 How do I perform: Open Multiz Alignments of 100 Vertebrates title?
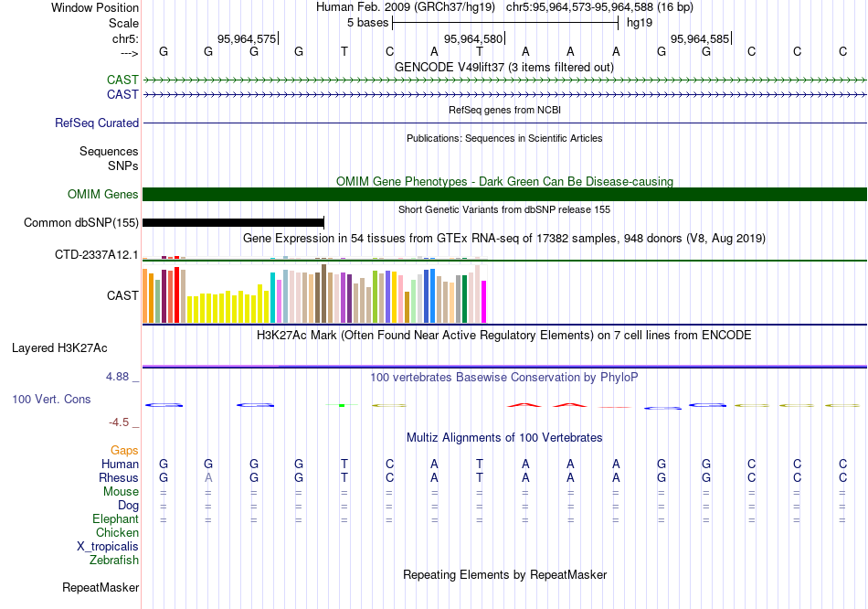504,438
